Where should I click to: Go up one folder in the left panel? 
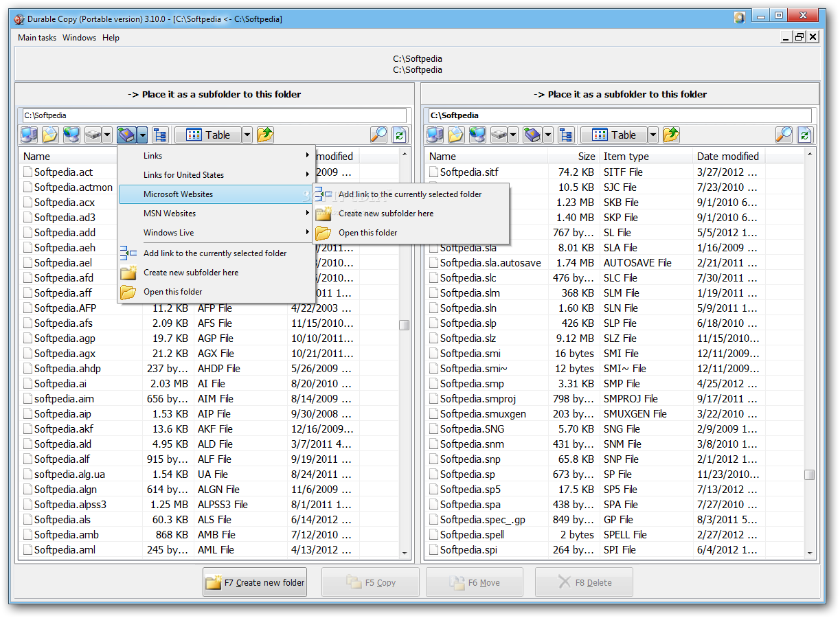[266, 135]
